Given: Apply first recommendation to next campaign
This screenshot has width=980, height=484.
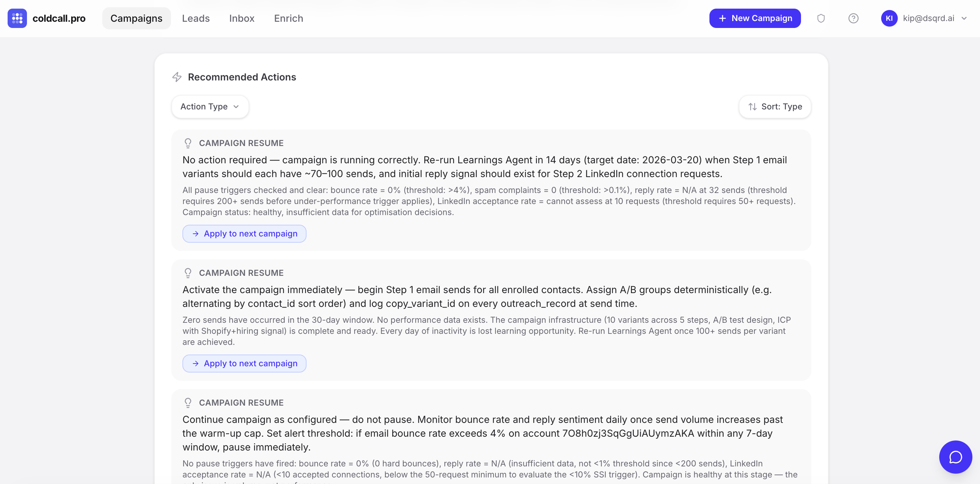Looking at the screenshot, I should point(244,233).
